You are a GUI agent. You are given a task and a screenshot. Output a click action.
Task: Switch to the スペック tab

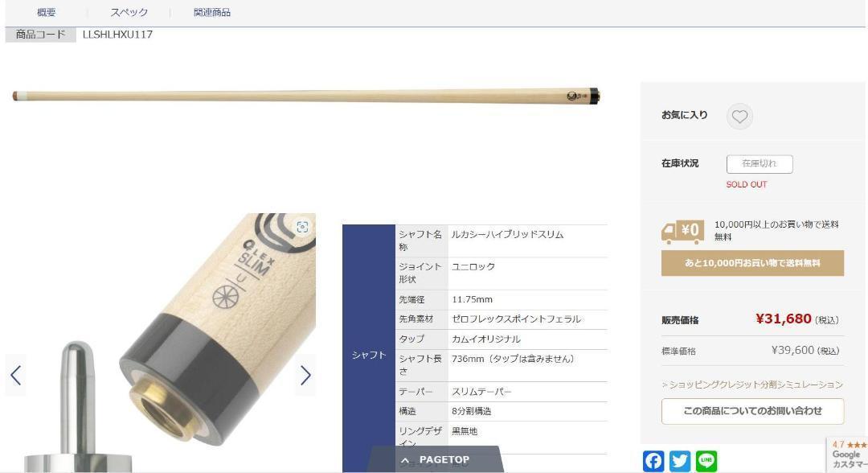click(129, 12)
